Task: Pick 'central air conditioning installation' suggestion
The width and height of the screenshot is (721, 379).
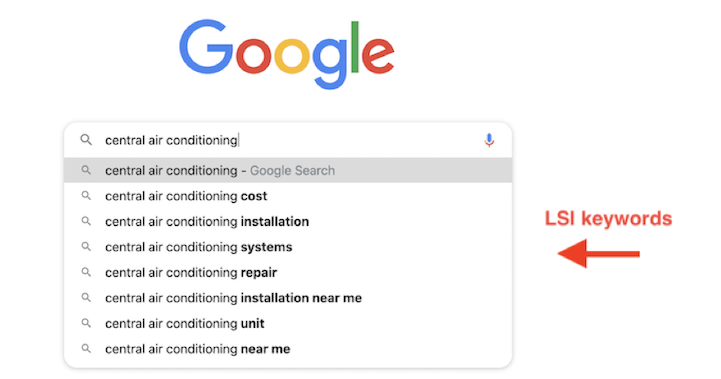Action: (288, 221)
